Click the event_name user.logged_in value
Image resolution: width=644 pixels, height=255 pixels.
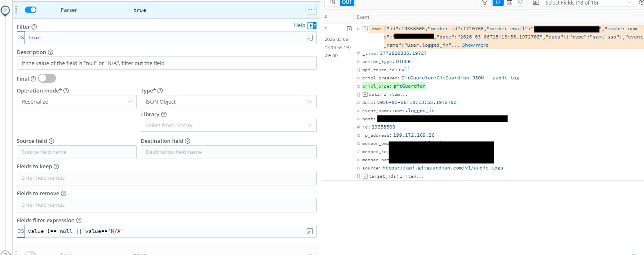coord(414,111)
